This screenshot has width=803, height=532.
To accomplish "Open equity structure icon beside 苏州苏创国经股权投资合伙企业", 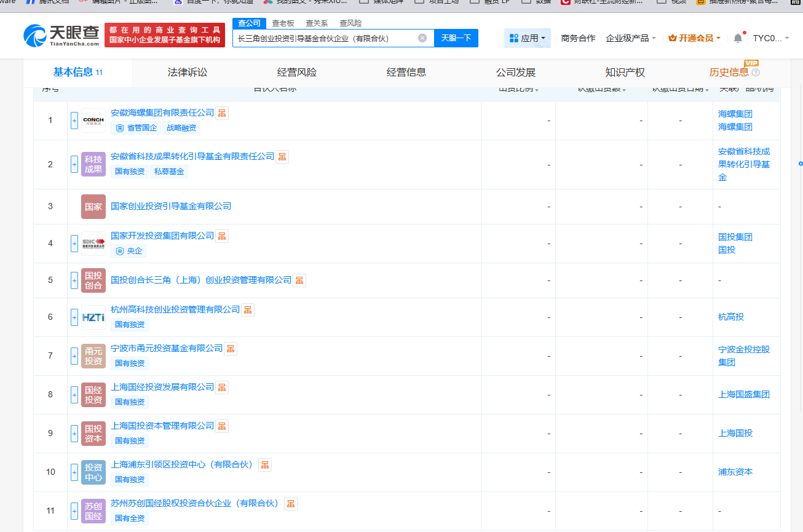I will (x=291, y=503).
